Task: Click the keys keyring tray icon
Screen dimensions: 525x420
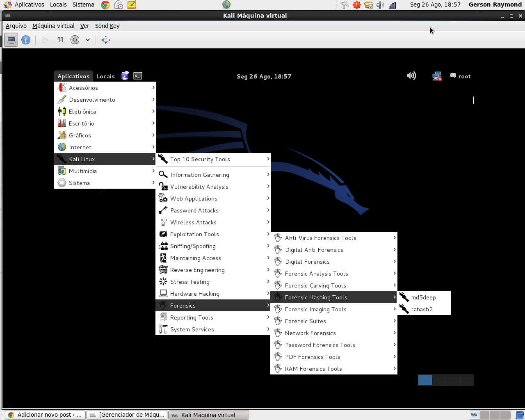Action: (x=345, y=5)
